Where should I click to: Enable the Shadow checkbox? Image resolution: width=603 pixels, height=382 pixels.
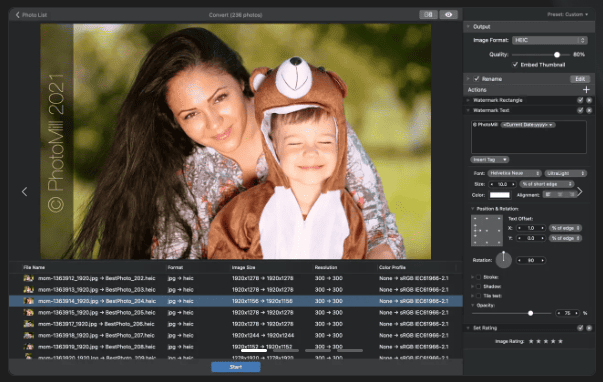pos(478,286)
